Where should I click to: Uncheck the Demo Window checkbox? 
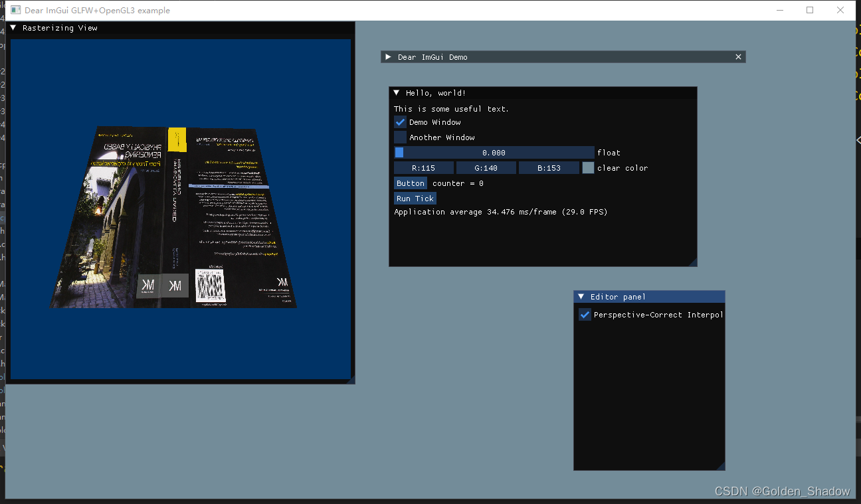click(x=400, y=122)
